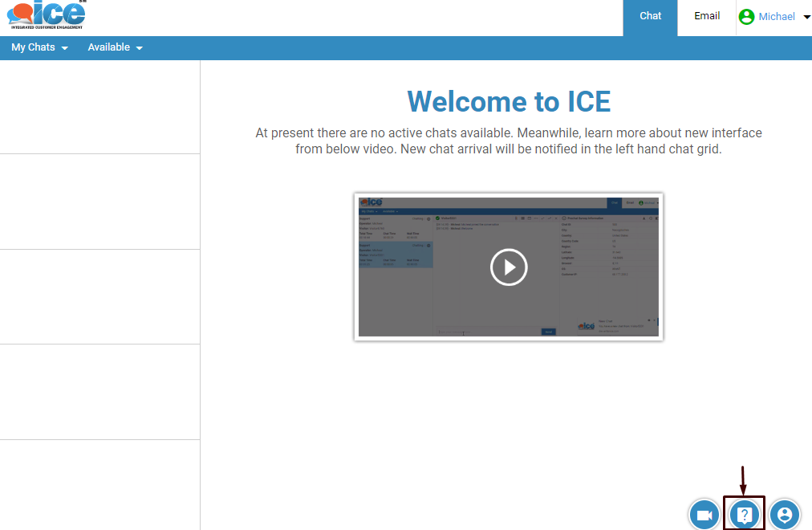Select the first empty chat slot
This screenshot has height=530, width=812.
click(99, 107)
